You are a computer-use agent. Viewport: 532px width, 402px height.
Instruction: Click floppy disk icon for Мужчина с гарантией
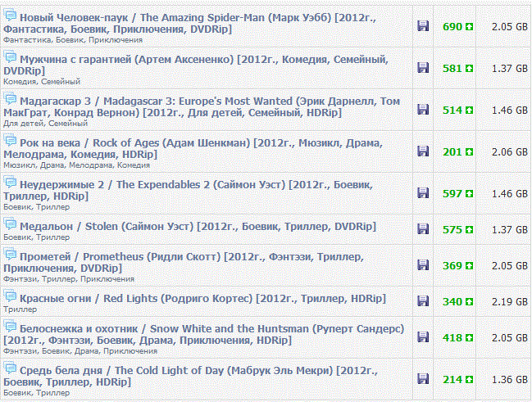tap(423, 68)
